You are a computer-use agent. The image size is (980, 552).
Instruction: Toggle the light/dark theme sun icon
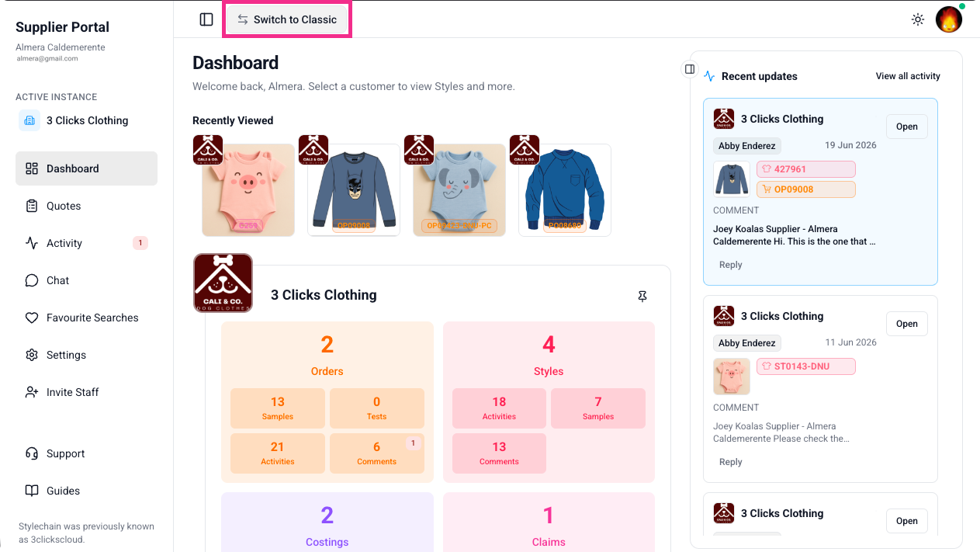pos(918,19)
